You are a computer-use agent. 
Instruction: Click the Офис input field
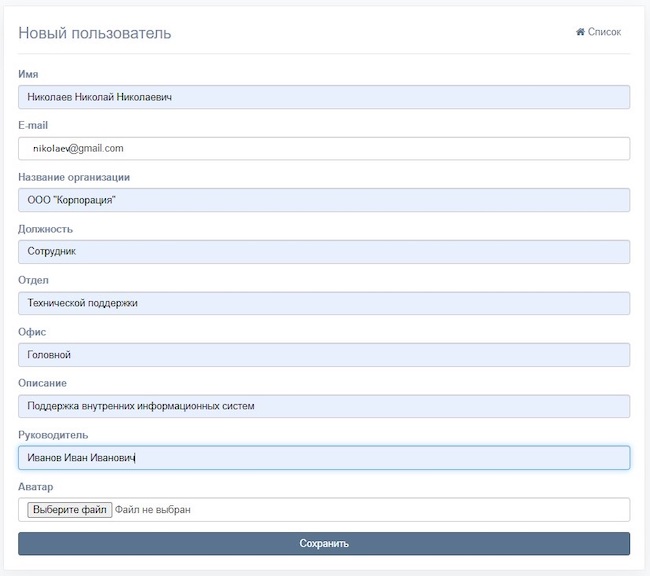[324, 355]
